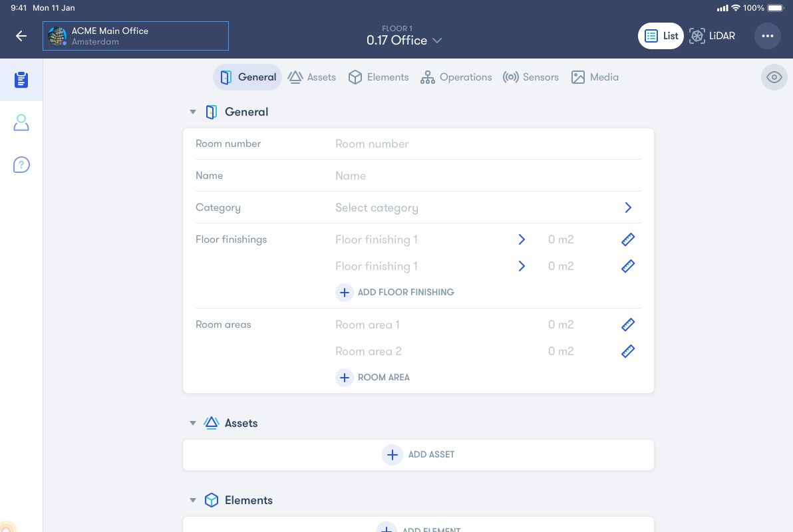Collapse the Assets section triangle

[x=193, y=423]
